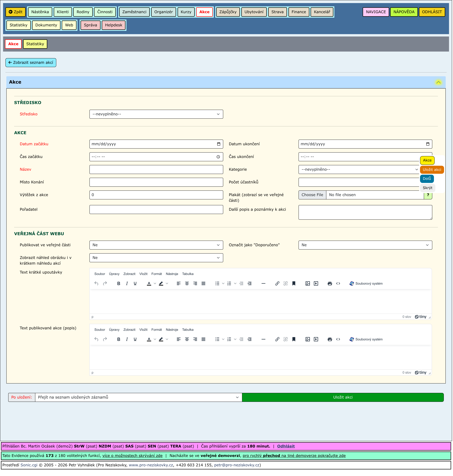Viewport: 453px width, 476px height.
Task: Click text highlight color swatch in short teaser editor
Action: [x=161, y=283]
